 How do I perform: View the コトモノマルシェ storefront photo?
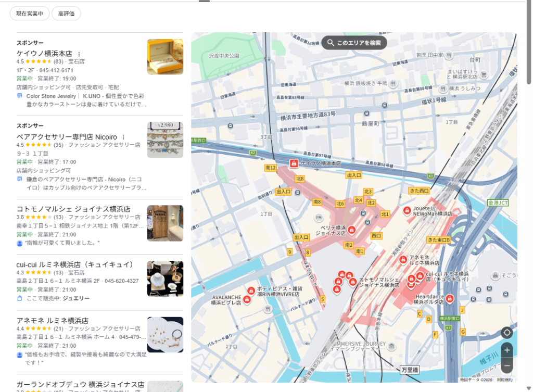click(165, 223)
